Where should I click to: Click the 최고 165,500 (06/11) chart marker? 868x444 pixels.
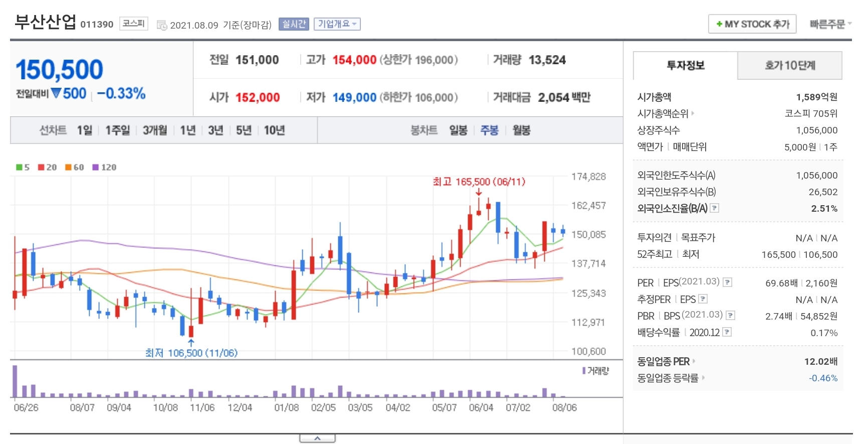coord(479,182)
